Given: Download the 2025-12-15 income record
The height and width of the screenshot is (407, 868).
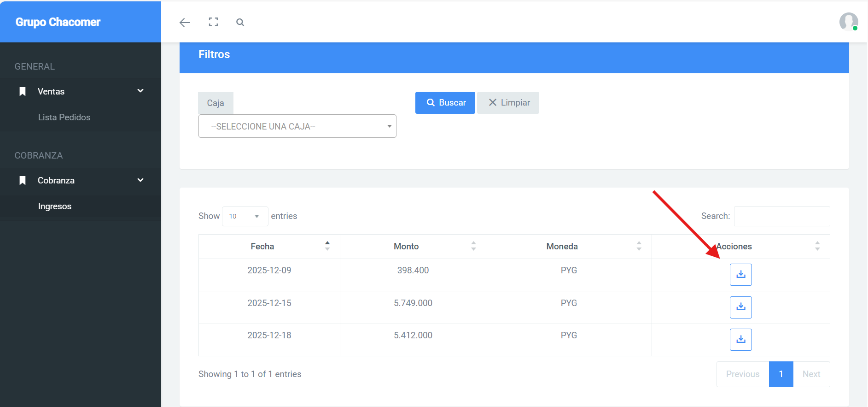Looking at the screenshot, I should (x=740, y=307).
